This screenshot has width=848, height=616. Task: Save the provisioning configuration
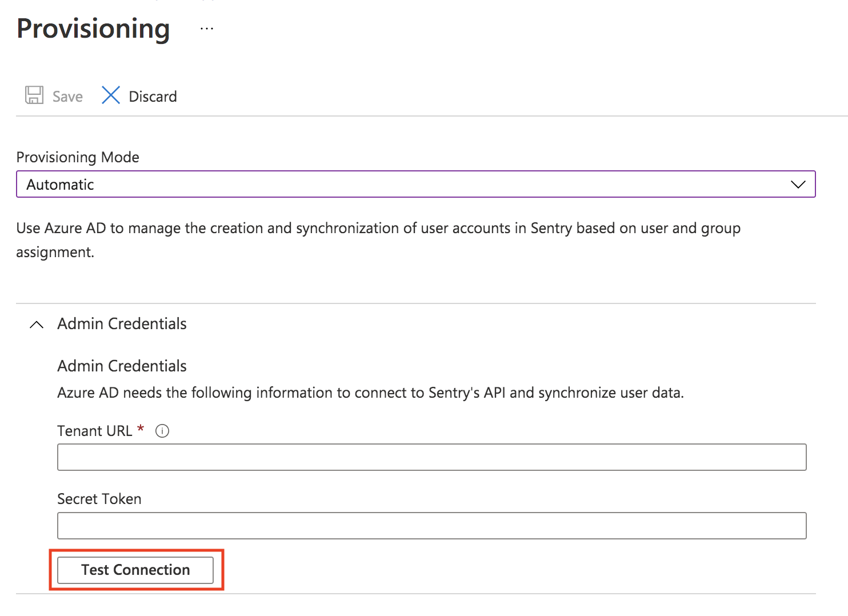click(54, 96)
